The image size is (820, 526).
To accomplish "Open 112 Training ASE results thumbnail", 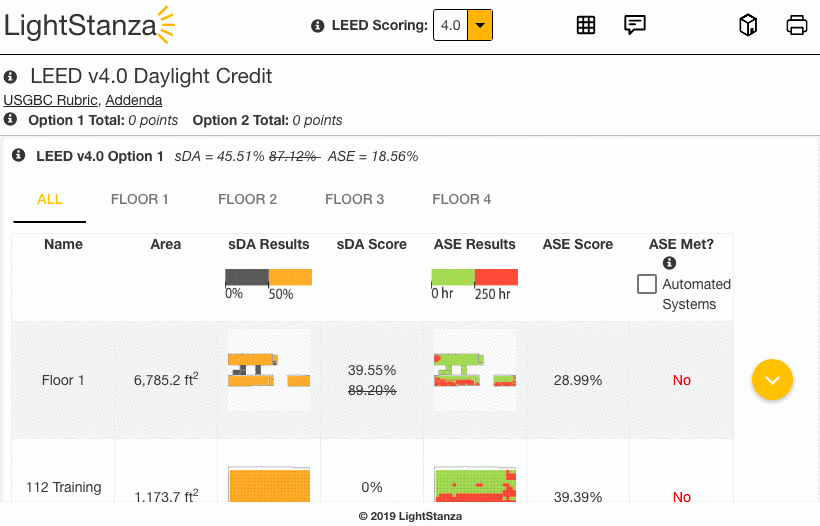I will tap(475, 485).
